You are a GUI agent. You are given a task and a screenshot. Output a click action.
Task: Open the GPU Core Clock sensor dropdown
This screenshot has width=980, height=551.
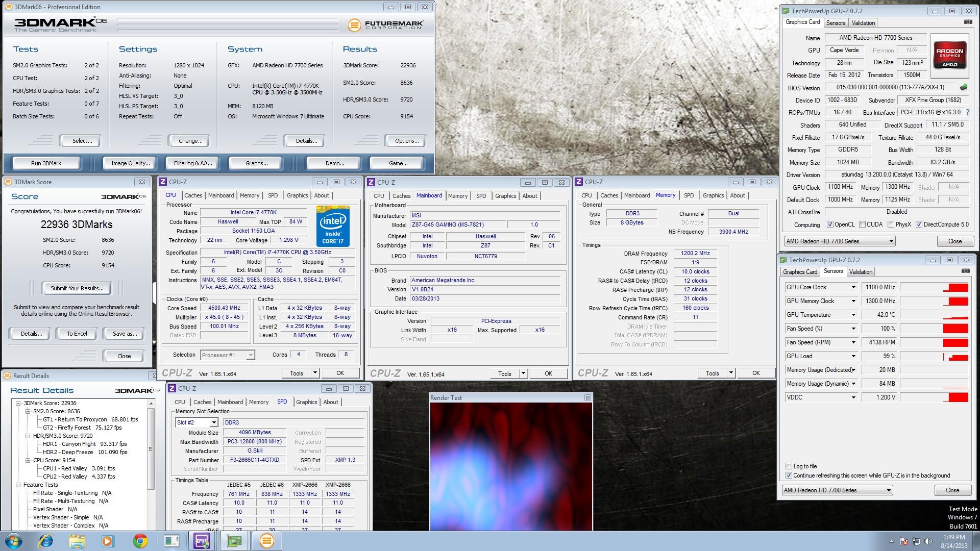pos(853,287)
